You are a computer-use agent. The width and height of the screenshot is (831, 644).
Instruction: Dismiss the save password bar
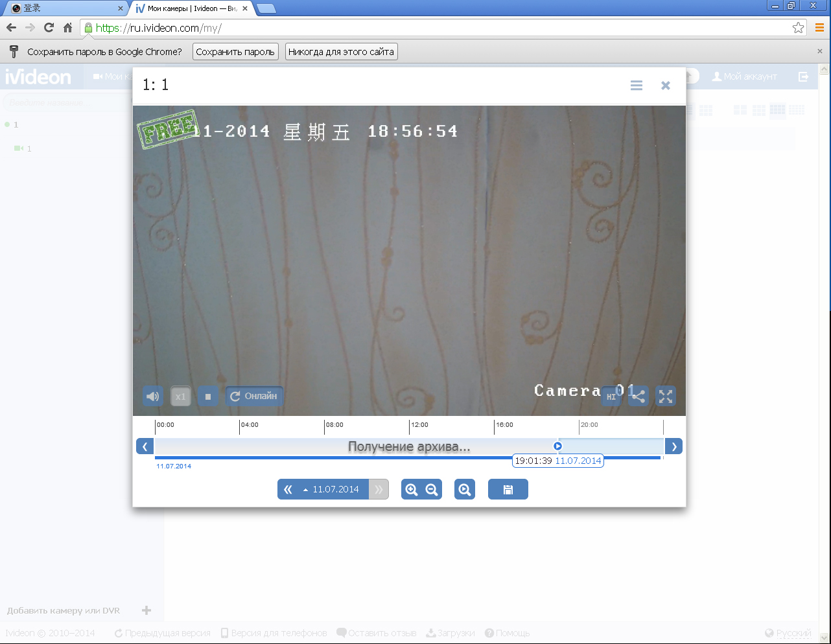pyautogui.click(x=819, y=51)
